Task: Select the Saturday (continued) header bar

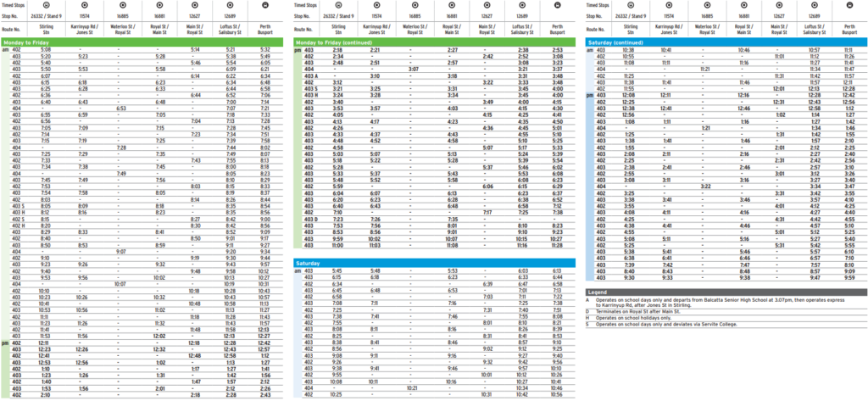Action: [x=723, y=42]
